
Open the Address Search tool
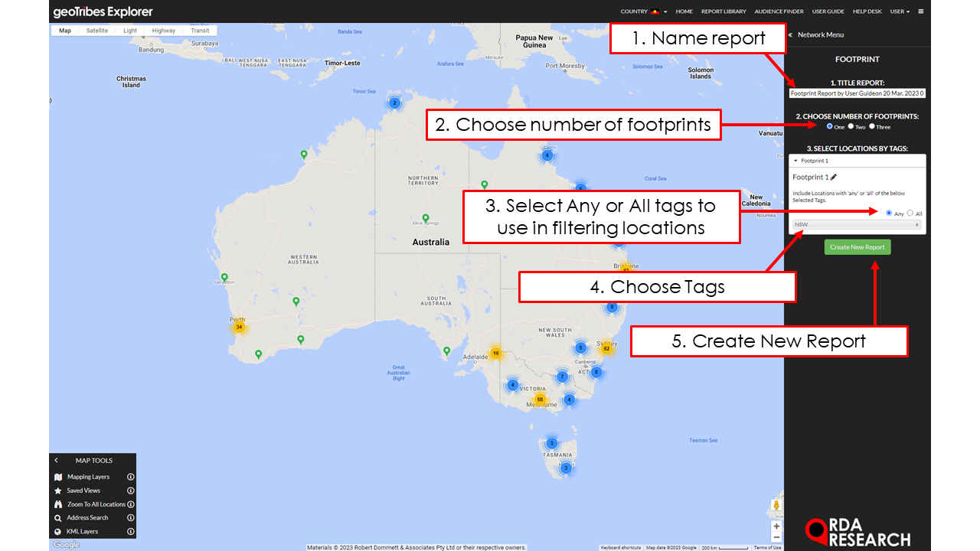[87, 517]
